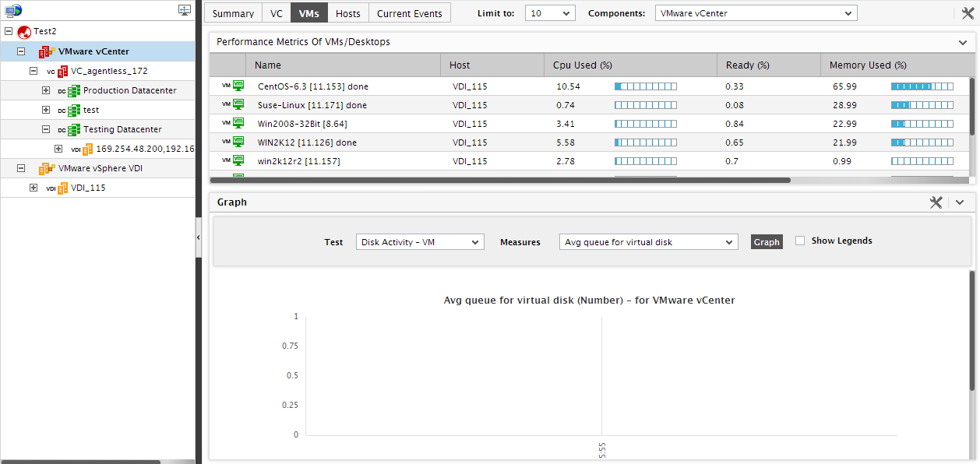Collapse the VMware vSphere VDI node
The height and width of the screenshot is (464, 980).
pyautogui.click(x=21, y=168)
